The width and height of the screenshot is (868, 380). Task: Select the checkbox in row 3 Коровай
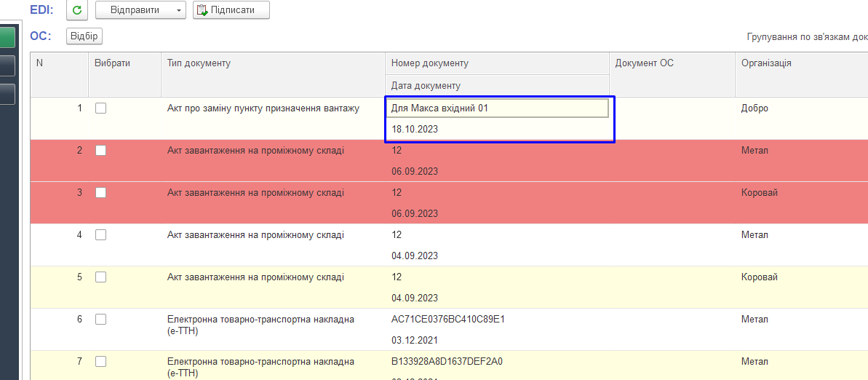[100, 193]
